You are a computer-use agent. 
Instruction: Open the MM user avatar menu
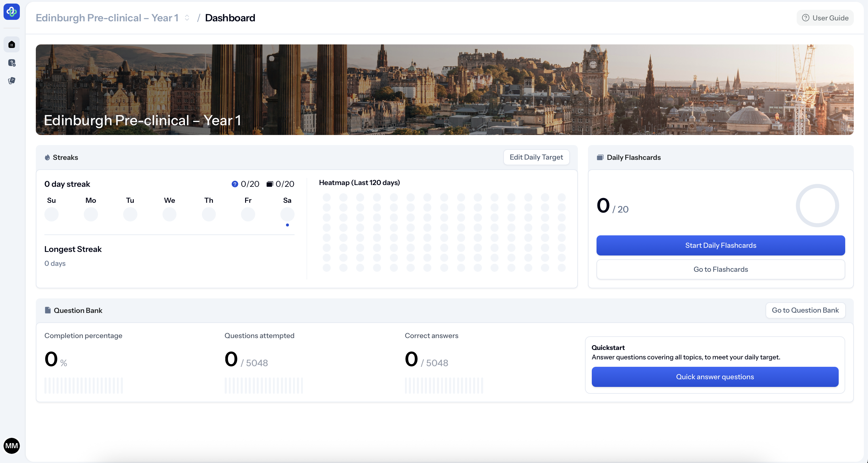pos(12,446)
